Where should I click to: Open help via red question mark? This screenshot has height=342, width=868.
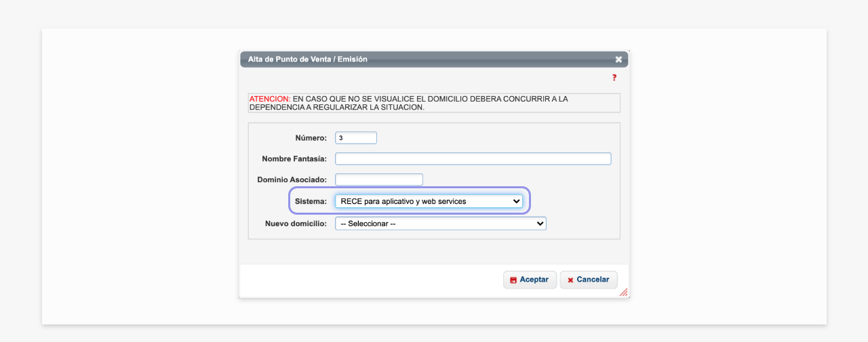[x=614, y=78]
